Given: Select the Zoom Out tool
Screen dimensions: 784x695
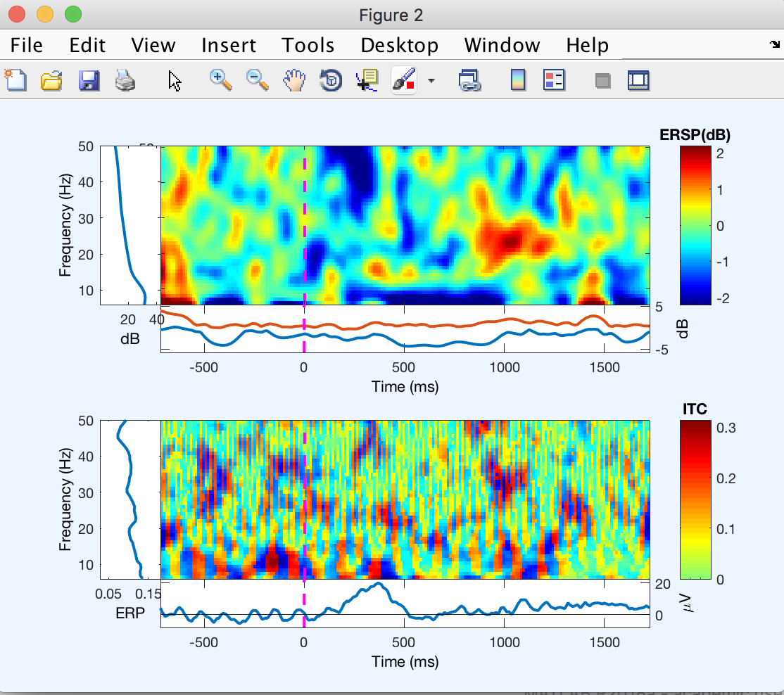Looking at the screenshot, I should [x=258, y=80].
